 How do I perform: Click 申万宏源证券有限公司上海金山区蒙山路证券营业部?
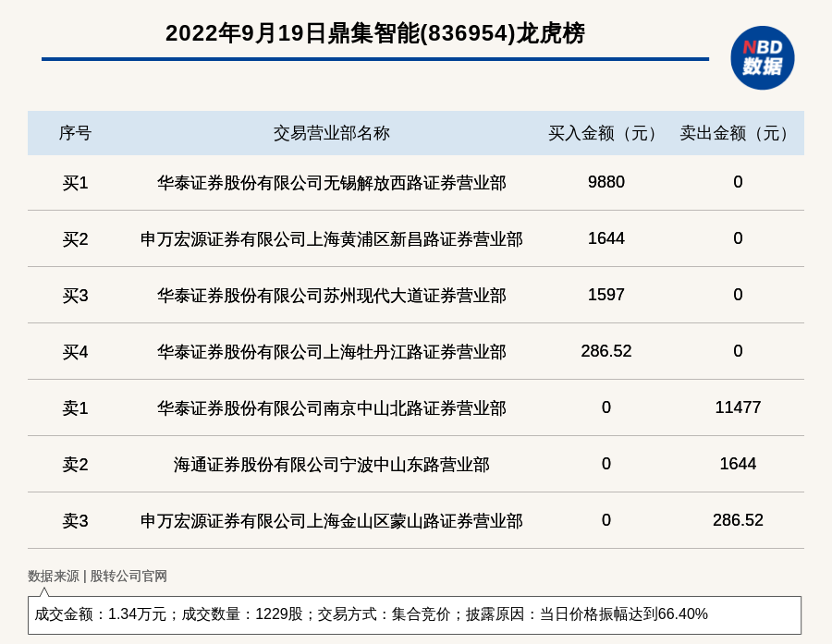332,521
